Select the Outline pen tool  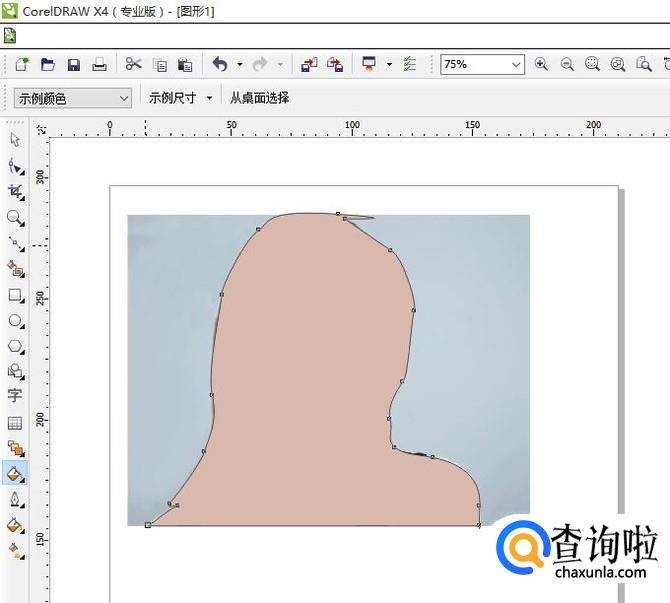click(16, 500)
